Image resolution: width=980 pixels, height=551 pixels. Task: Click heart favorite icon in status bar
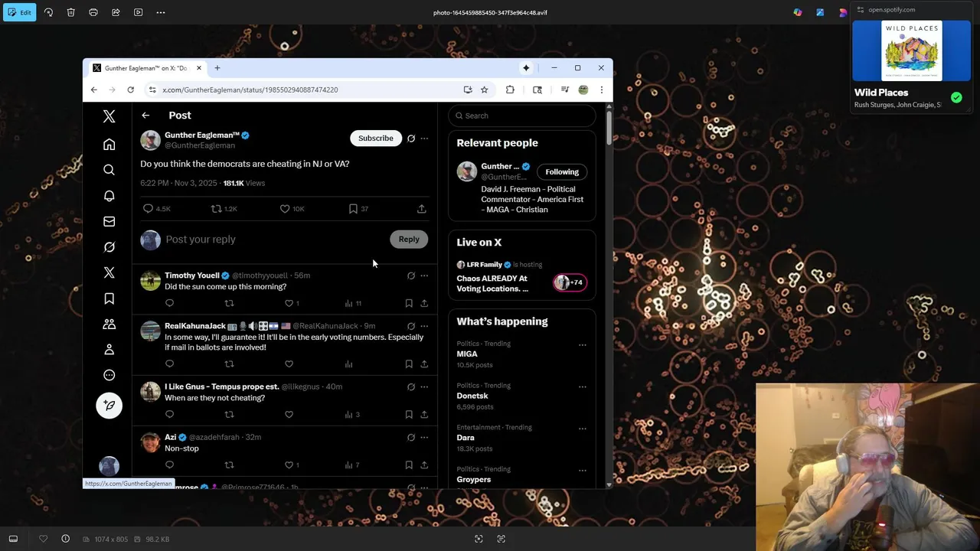(43, 539)
